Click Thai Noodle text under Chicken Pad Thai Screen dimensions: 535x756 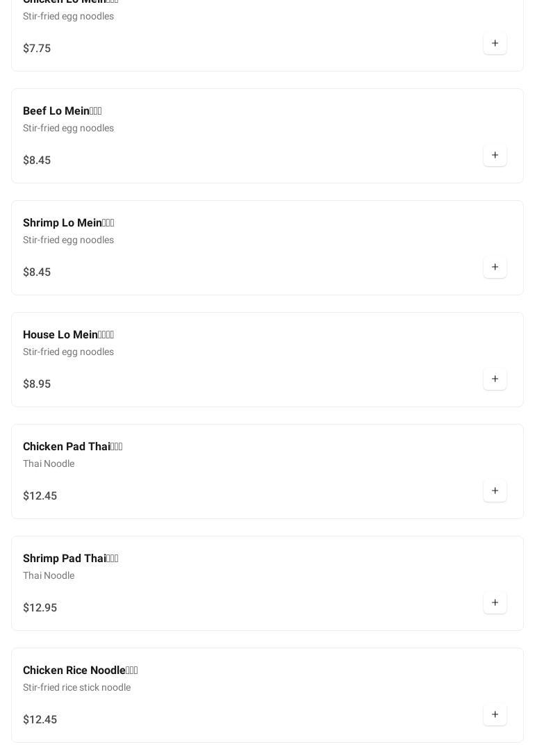point(49,464)
